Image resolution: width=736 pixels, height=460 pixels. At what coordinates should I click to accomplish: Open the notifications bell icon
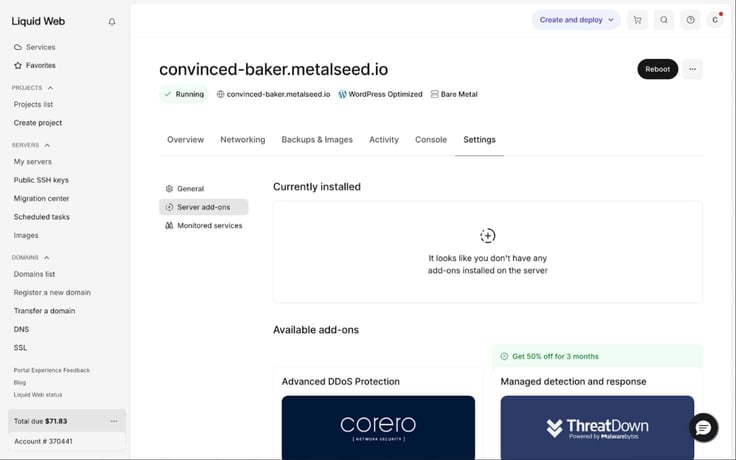coord(112,22)
